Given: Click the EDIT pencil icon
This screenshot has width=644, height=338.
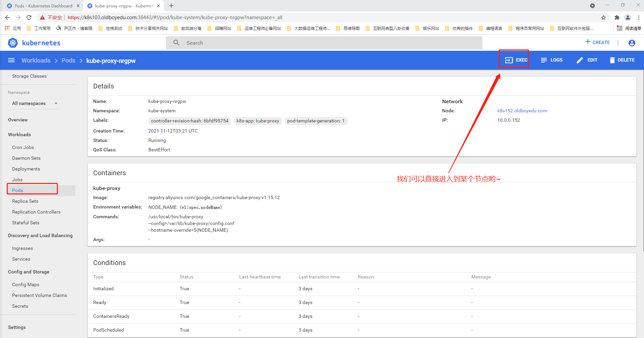Looking at the screenshot, I should (x=580, y=60).
